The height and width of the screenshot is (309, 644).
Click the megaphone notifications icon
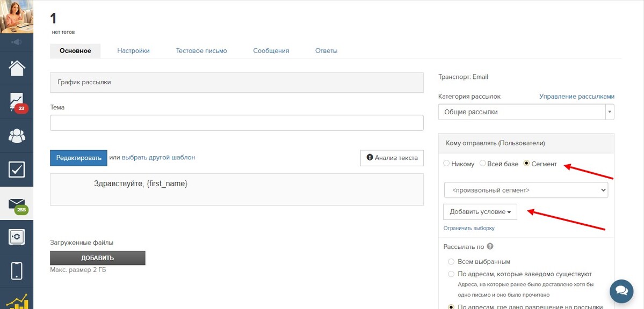click(x=17, y=42)
